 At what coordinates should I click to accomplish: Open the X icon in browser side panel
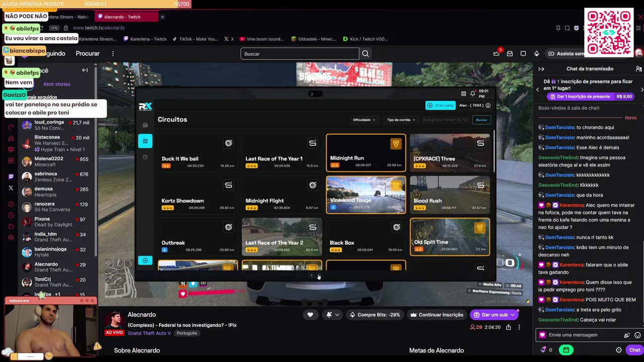pos(11,188)
